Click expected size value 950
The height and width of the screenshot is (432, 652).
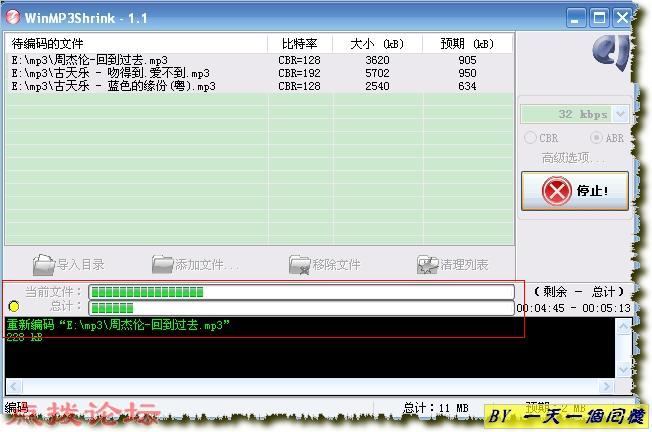click(x=467, y=73)
